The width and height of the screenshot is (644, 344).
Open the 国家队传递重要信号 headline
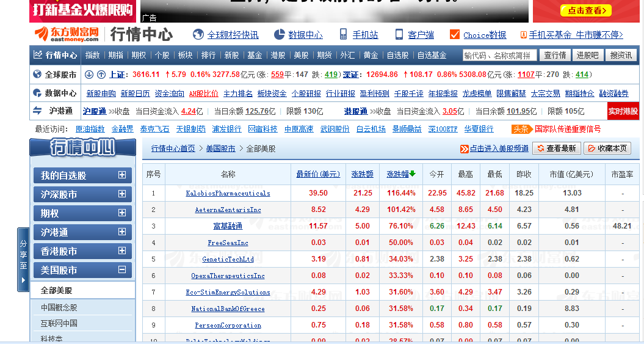(x=568, y=129)
